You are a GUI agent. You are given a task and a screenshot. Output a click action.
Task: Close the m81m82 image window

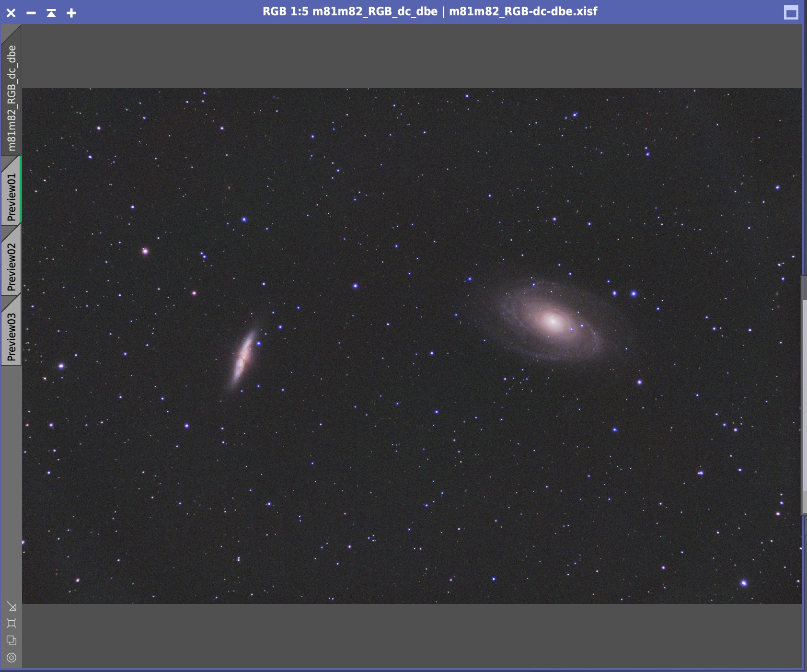[x=11, y=13]
